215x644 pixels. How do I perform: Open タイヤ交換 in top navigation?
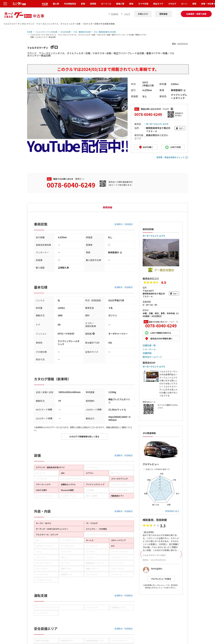point(143,4)
